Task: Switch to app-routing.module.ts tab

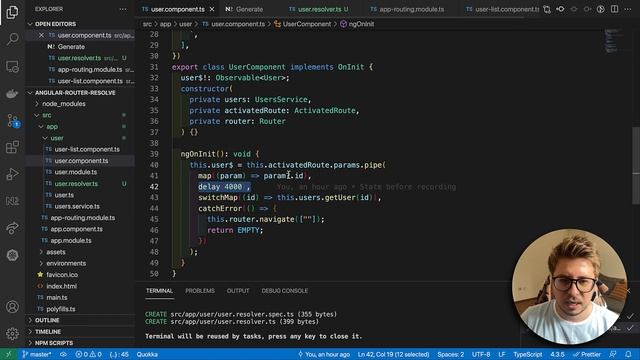Action: [x=407, y=9]
